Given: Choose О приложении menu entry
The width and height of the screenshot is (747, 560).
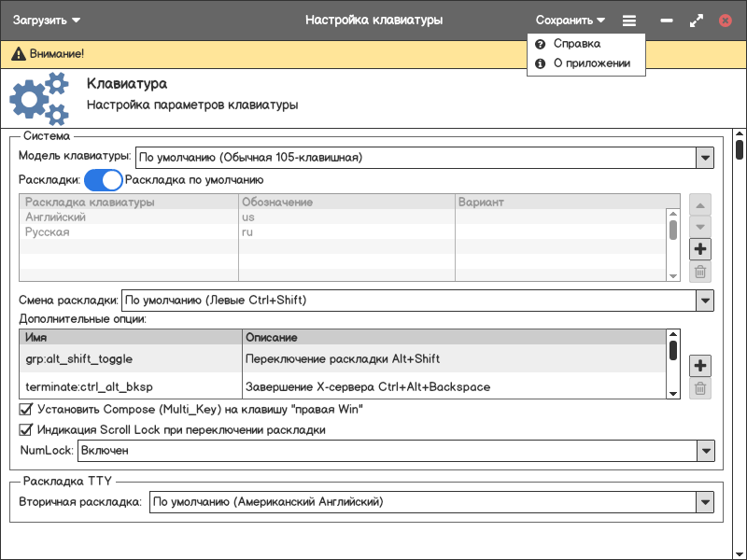Looking at the screenshot, I should (x=591, y=64).
